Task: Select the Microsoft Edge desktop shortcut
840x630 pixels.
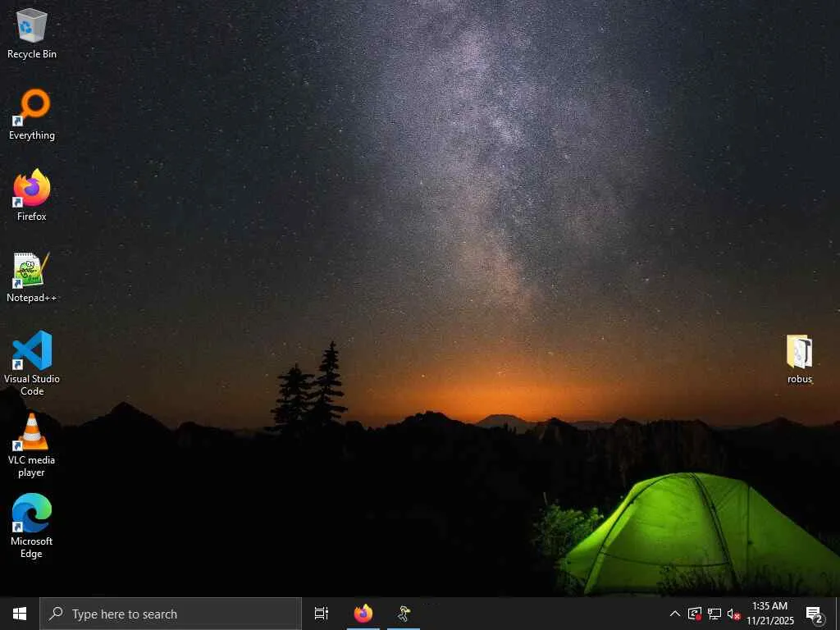Action: point(32,526)
